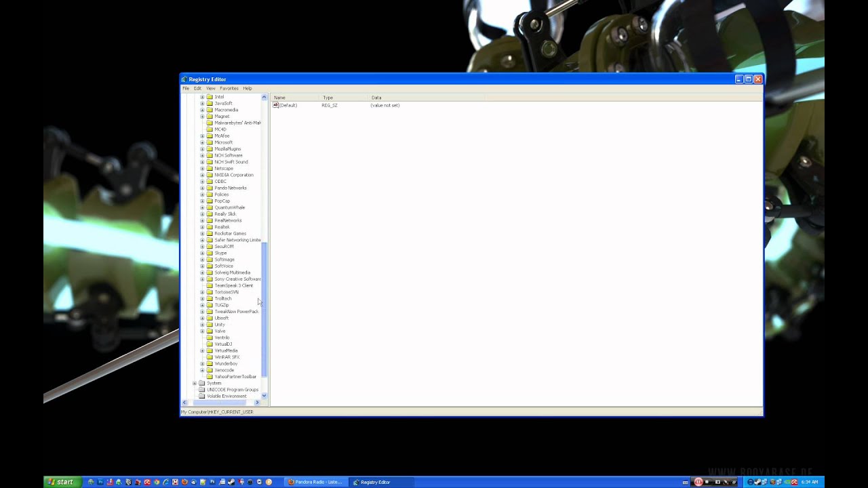Open the Help menu

point(248,89)
